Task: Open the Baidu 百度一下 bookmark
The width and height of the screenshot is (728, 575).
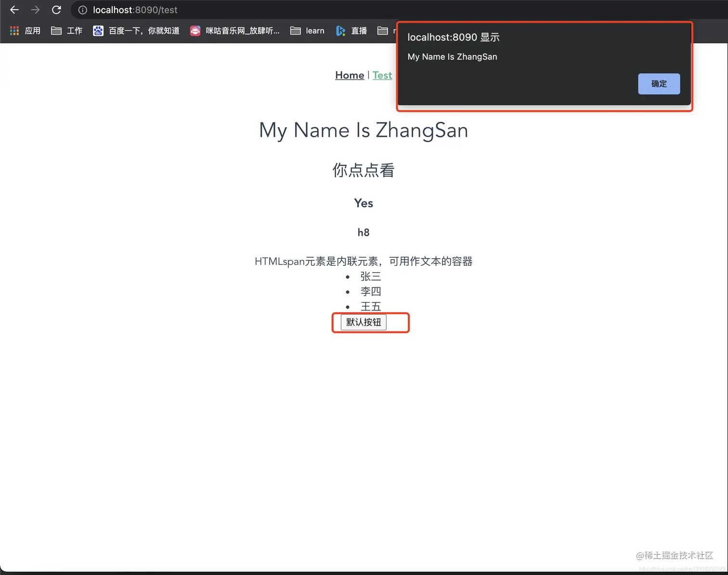Action: (136, 30)
